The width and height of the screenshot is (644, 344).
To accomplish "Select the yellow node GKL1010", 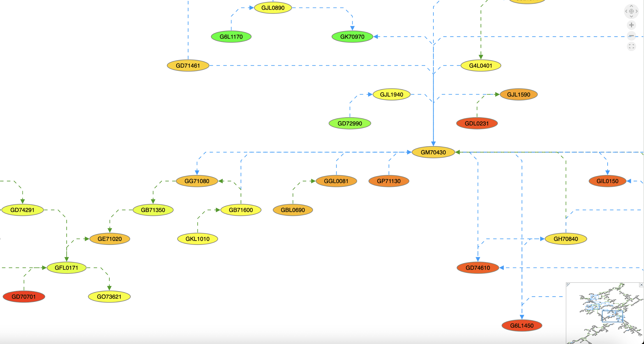I will click(x=198, y=239).
